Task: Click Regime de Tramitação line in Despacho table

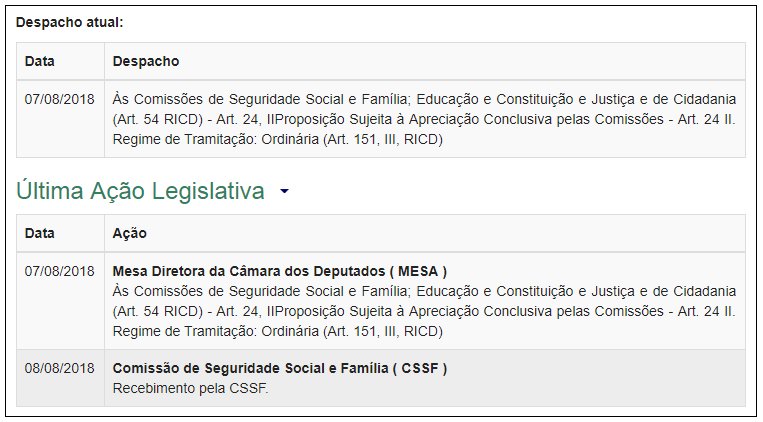Action: (x=278, y=139)
